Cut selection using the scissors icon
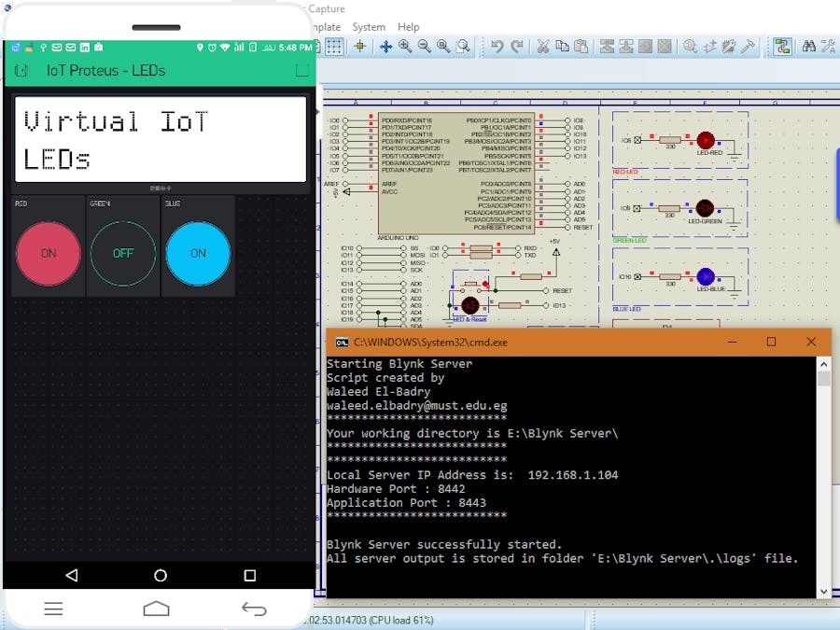The image size is (840, 630). [x=542, y=46]
